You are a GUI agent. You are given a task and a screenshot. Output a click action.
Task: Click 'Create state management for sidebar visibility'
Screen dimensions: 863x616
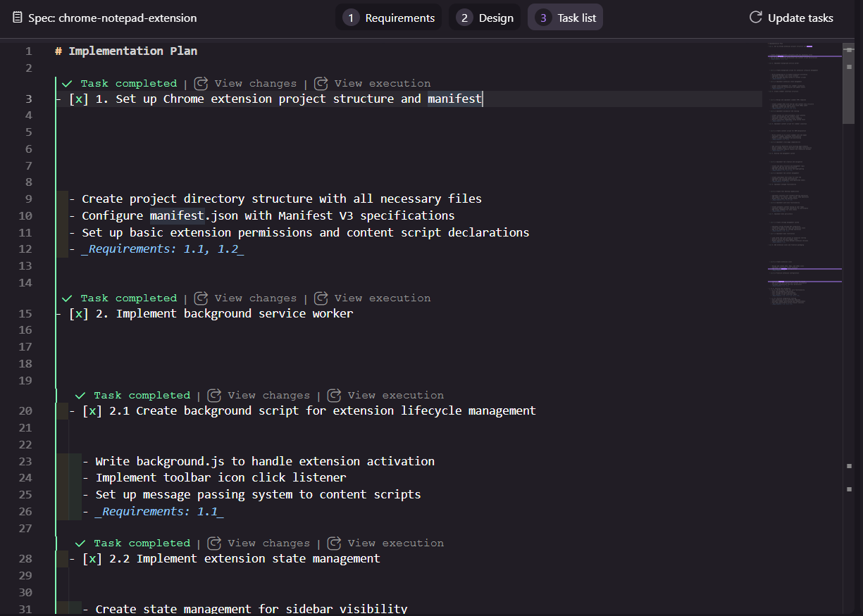252,609
